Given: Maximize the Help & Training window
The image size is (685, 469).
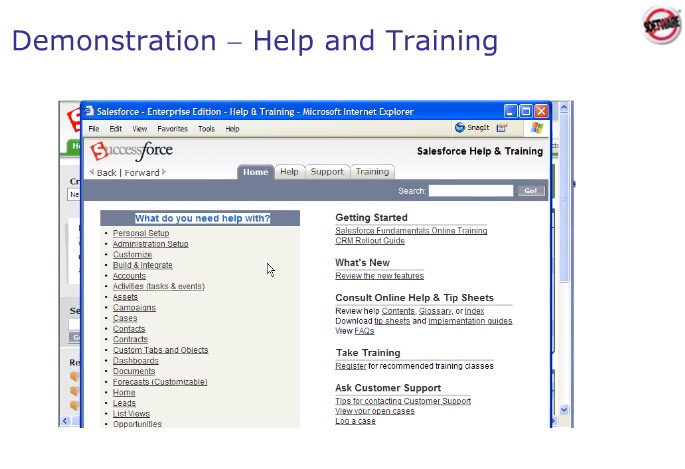Looking at the screenshot, I should (x=526, y=111).
